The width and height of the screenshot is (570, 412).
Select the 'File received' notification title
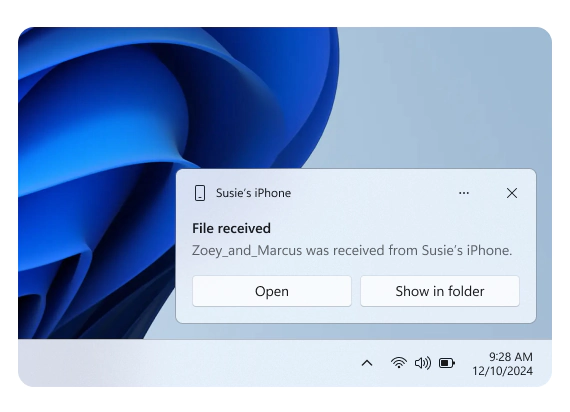coord(231,228)
